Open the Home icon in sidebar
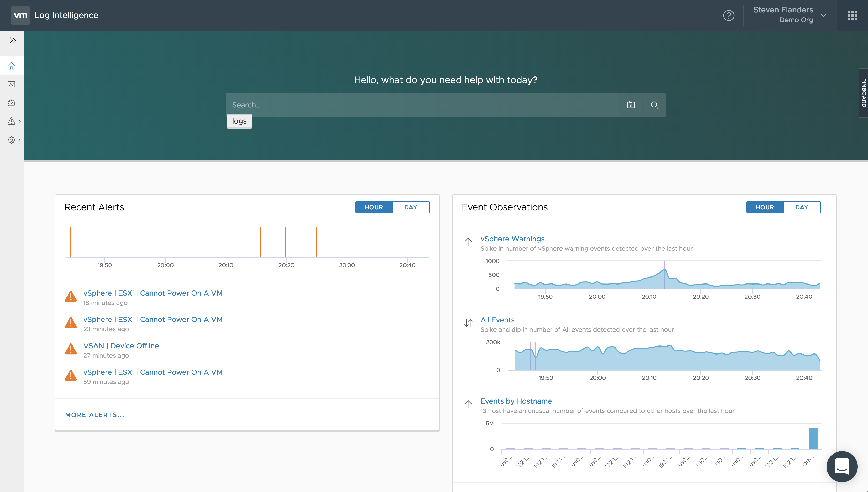The image size is (868, 492). click(11, 66)
